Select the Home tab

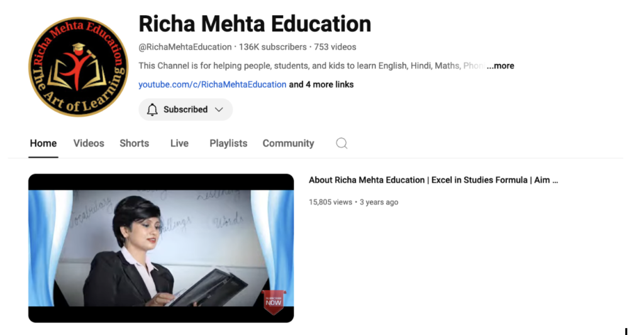point(43,143)
